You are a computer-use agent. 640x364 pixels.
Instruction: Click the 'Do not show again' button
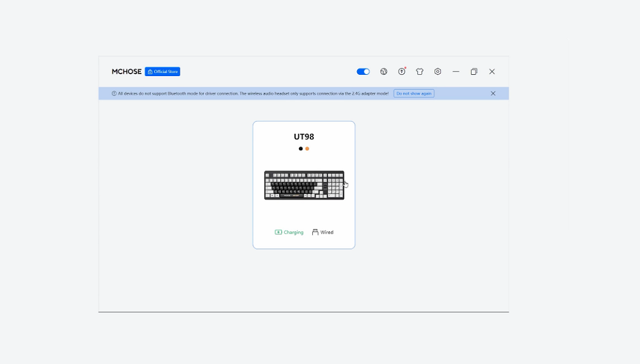(x=413, y=93)
